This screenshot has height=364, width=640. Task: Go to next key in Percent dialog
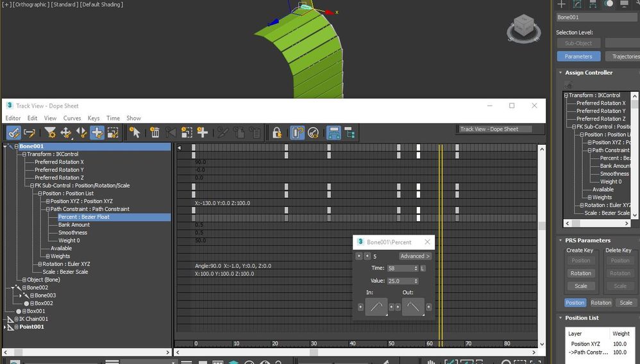[x=367, y=256]
